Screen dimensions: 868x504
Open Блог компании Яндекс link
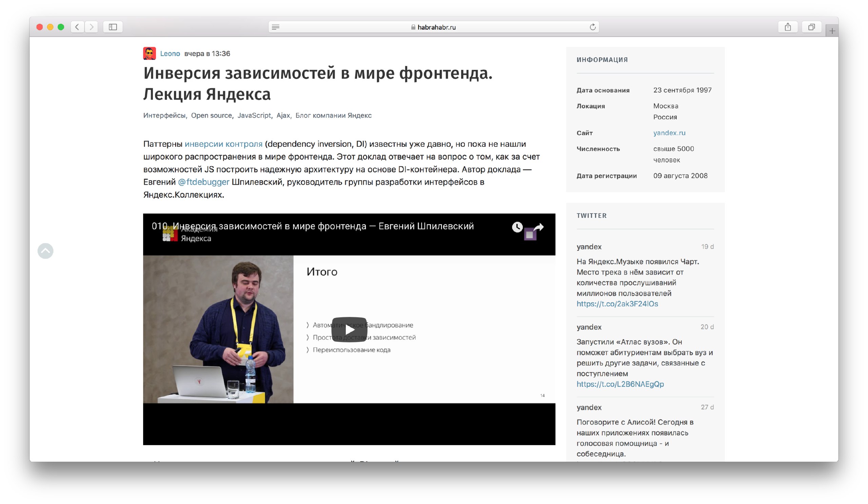(333, 115)
